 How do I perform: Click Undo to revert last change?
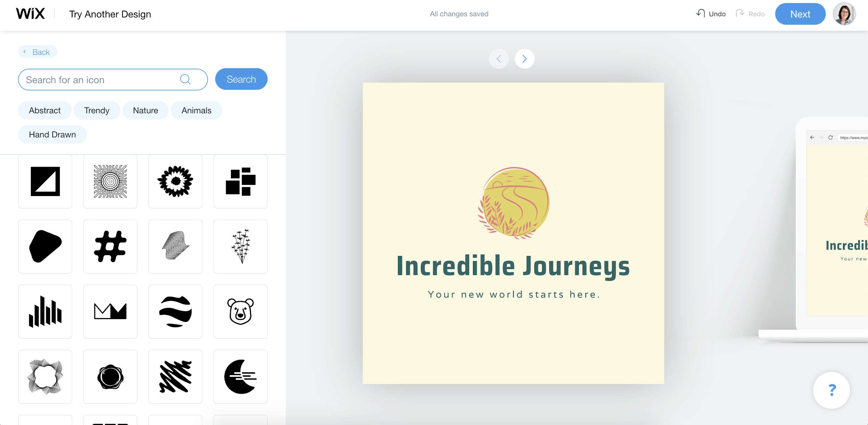pos(712,14)
